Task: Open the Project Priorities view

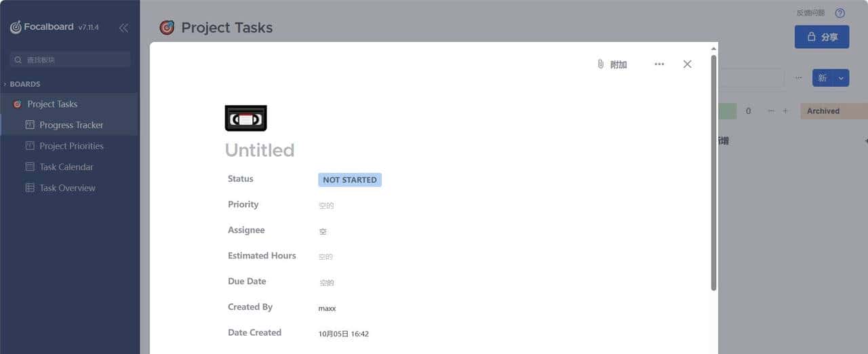Action: pos(71,146)
